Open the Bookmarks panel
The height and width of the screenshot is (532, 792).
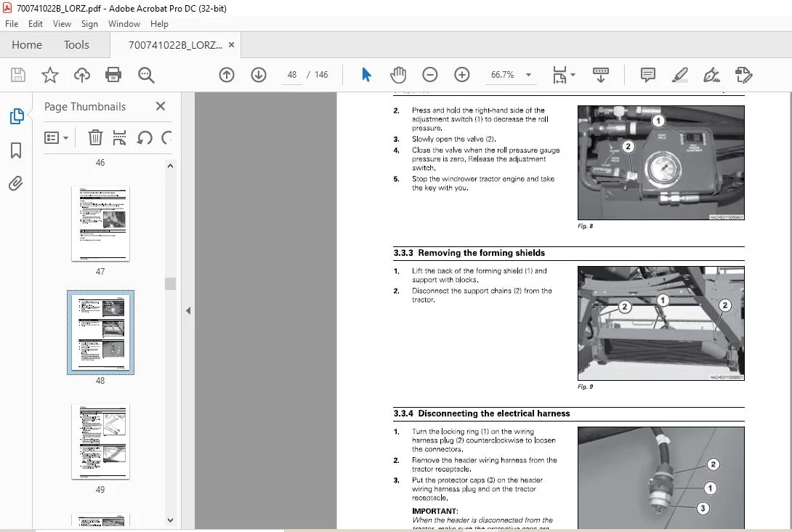click(16, 150)
